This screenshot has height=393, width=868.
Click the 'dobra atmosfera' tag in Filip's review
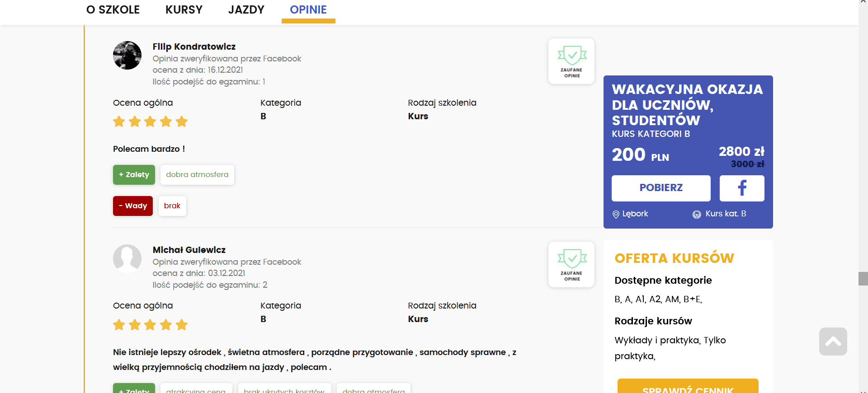point(197,175)
